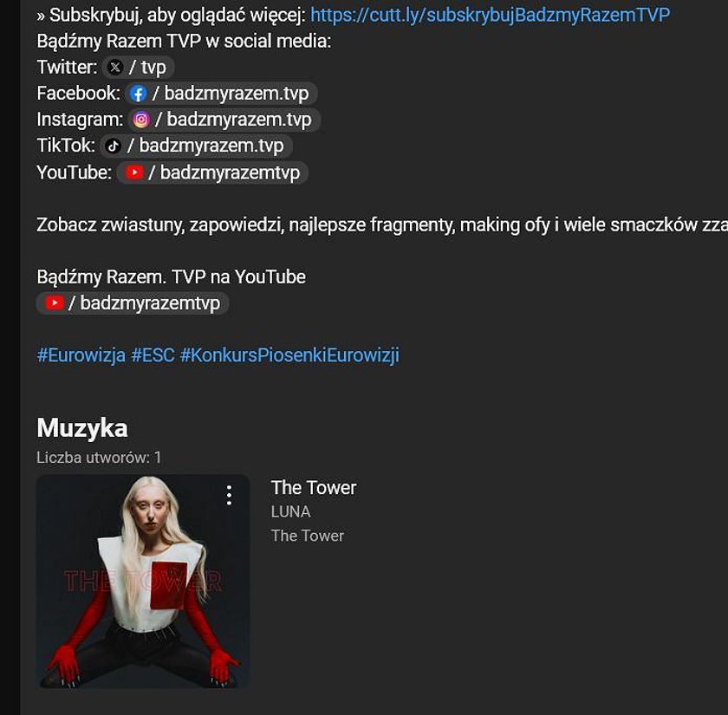Click the artist name LUNA

(290, 511)
